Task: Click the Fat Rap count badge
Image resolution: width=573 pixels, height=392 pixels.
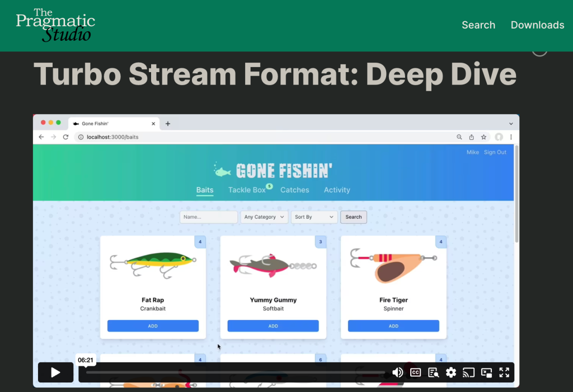Action: click(x=200, y=242)
